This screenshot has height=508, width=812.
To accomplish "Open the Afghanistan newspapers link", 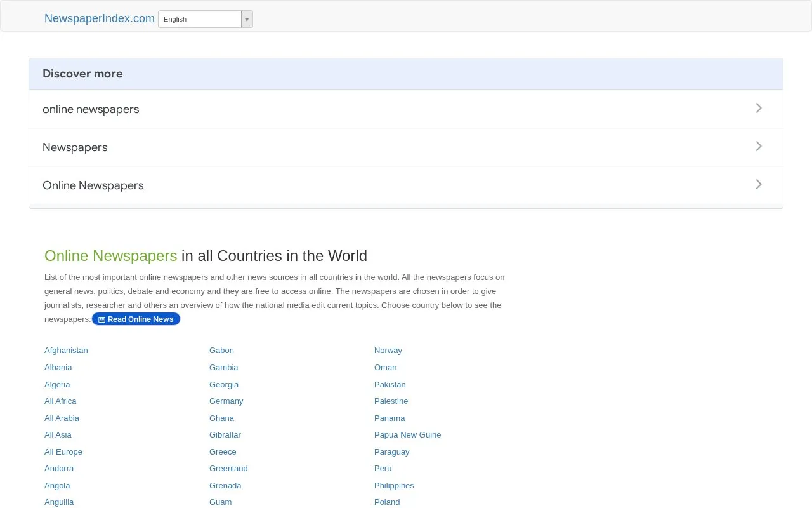I will point(66,351).
